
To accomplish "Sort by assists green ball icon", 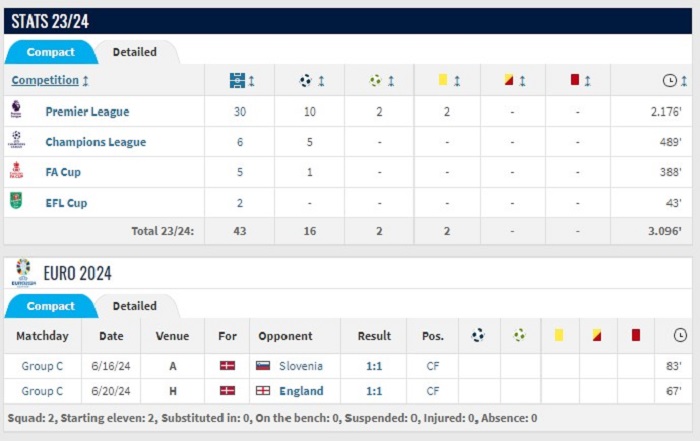I will pyautogui.click(x=375, y=80).
